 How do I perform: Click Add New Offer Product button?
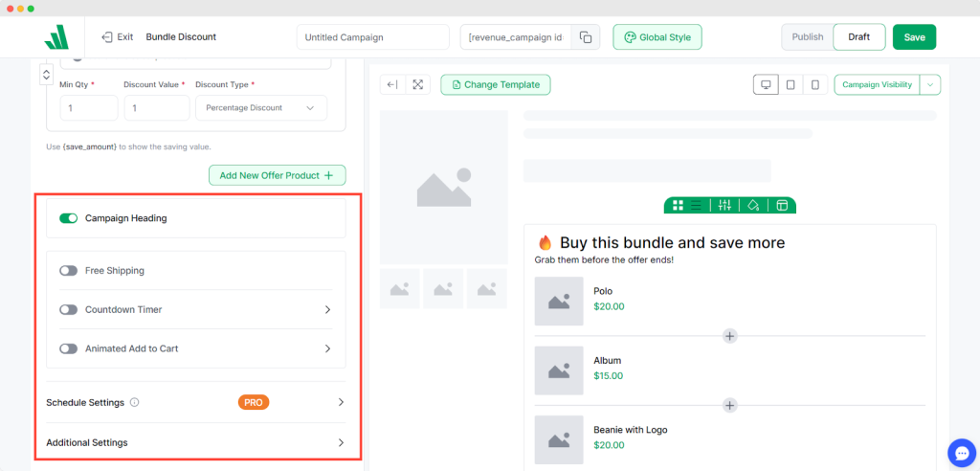click(x=277, y=175)
